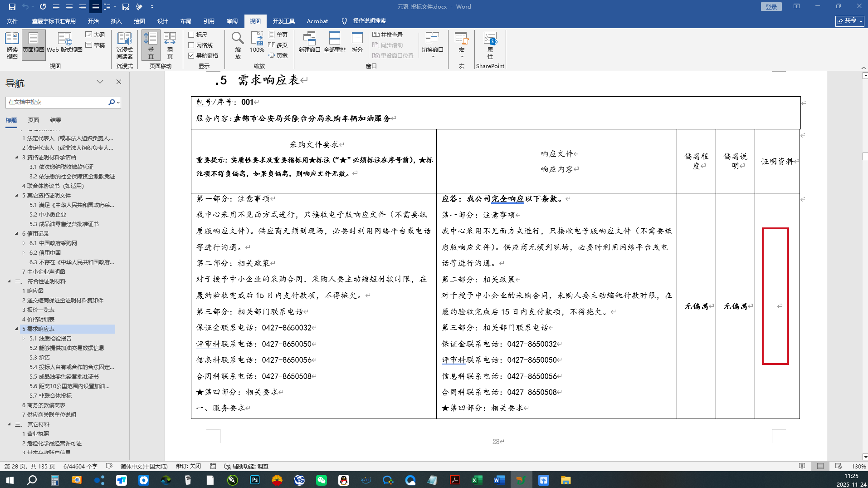Undo the last action

coord(25,7)
